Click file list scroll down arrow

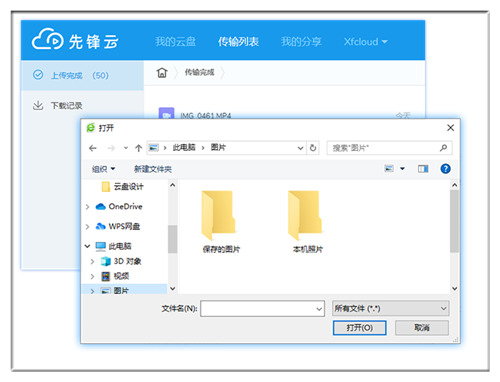454,288
